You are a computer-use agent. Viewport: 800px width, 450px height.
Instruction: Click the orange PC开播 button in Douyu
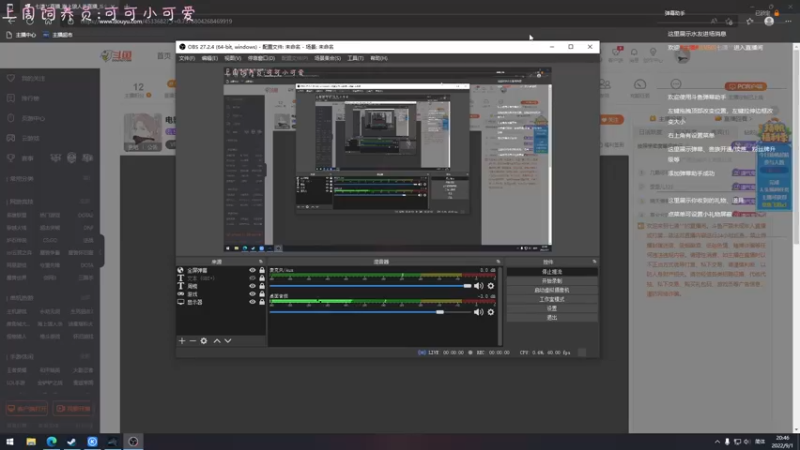coord(746,86)
